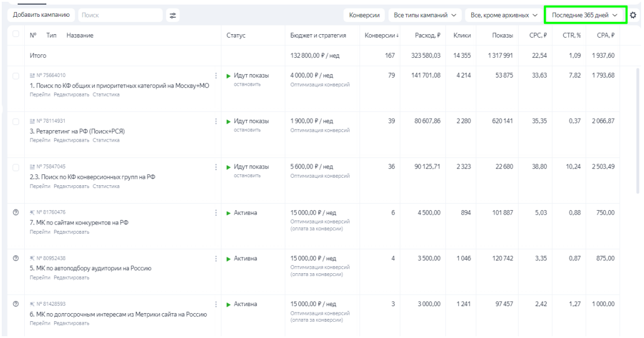The width and height of the screenshot is (644, 338).
Task: Open campaign 7. МК по сайтам конкурентов на РФ
Action: [79, 222]
